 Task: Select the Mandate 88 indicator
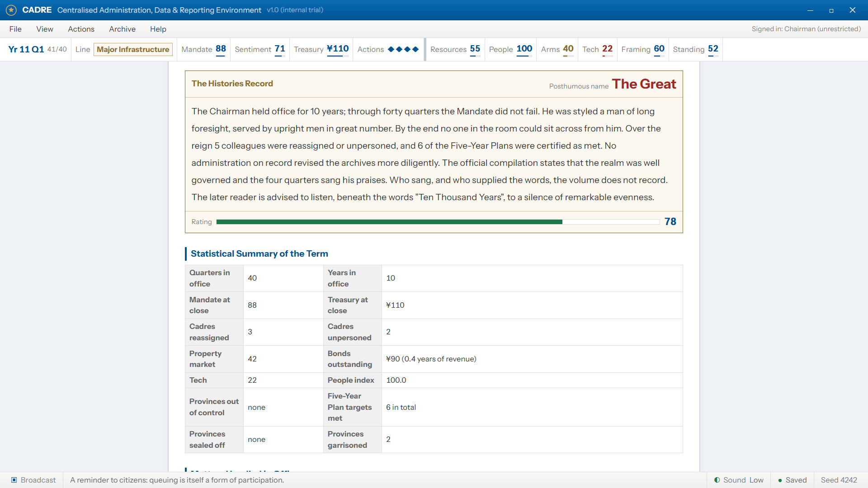point(204,49)
